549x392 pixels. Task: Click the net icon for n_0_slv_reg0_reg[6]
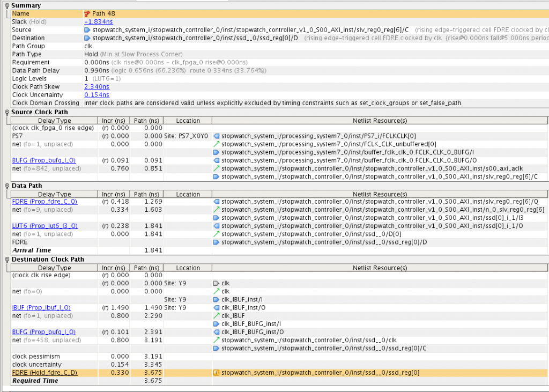[x=217, y=210]
